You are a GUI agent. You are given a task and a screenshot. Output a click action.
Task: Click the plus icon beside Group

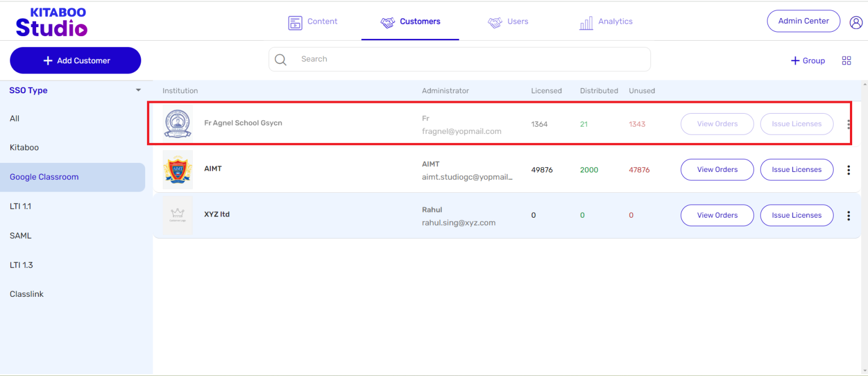[795, 60]
